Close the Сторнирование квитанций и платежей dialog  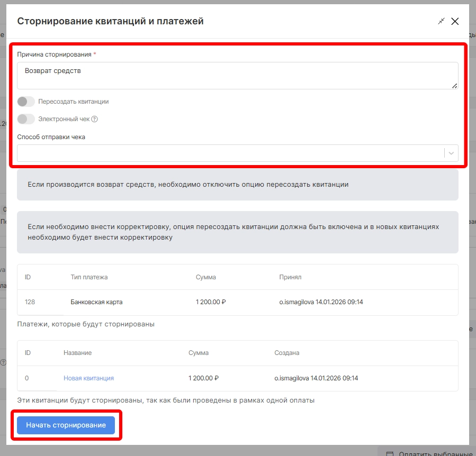(455, 21)
